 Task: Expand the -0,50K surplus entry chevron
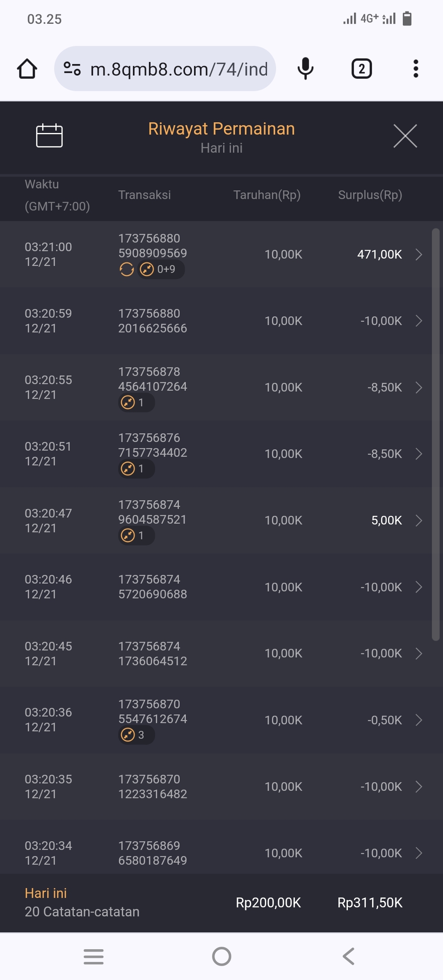point(419,720)
